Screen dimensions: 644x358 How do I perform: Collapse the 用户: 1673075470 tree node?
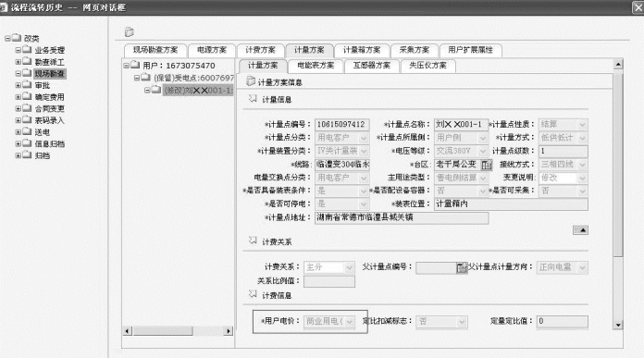pos(127,66)
